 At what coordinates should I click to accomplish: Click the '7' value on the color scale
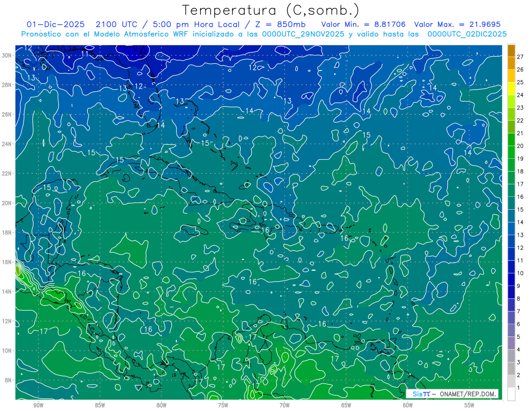coord(518,311)
